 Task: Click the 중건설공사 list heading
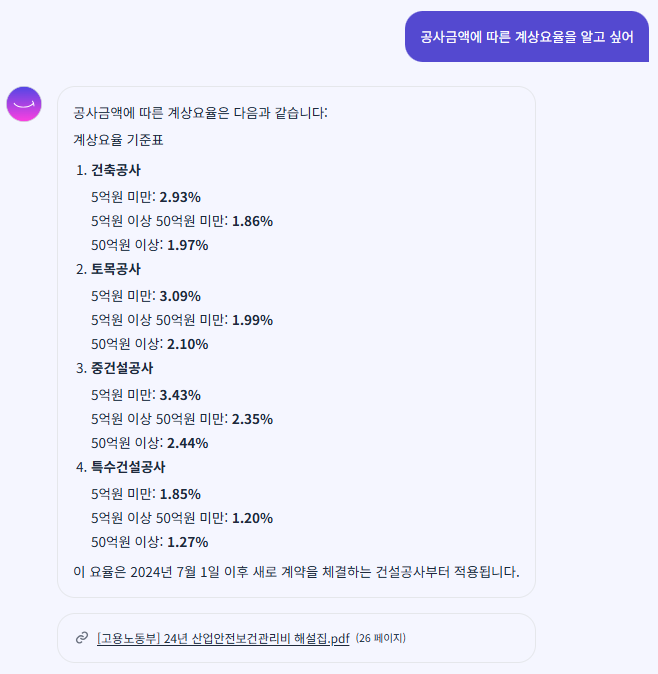tap(121, 368)
